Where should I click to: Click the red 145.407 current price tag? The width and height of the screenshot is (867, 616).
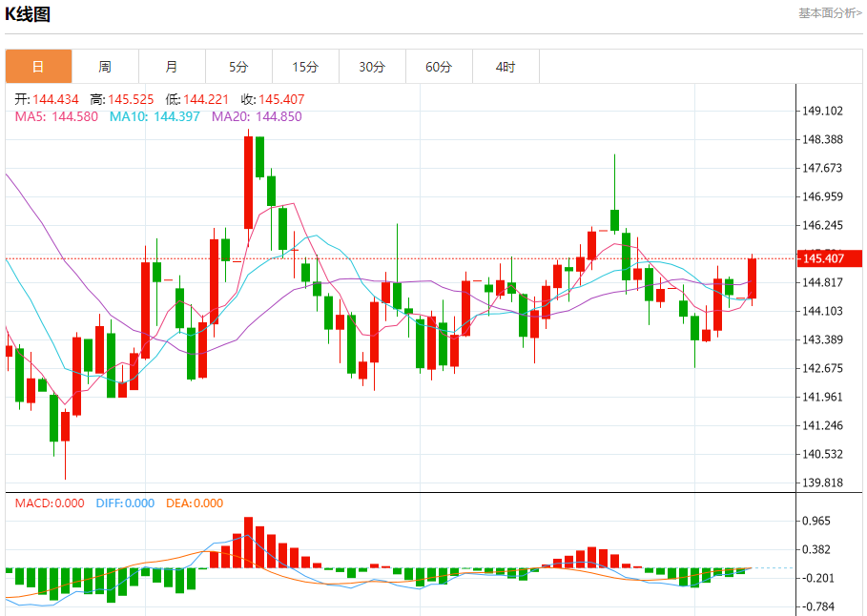pos(829,258)
